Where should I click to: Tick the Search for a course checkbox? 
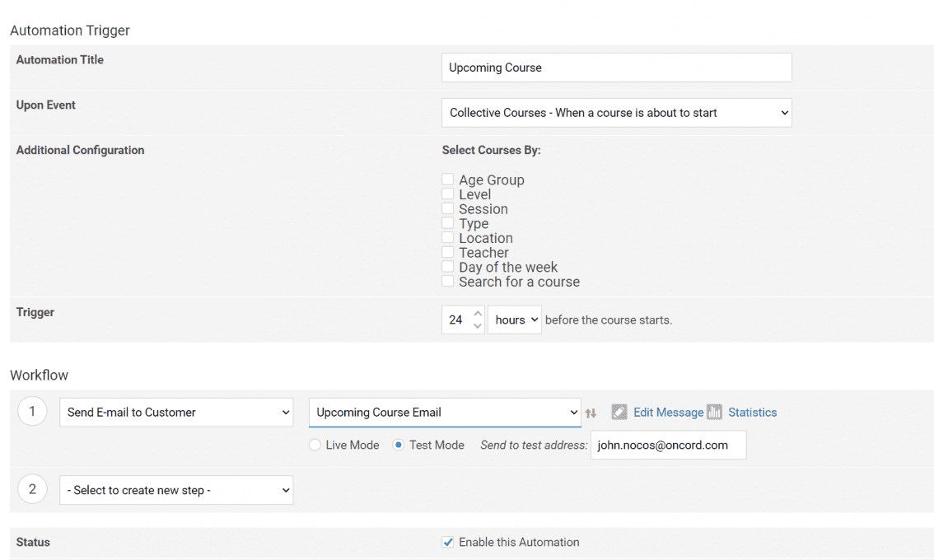(x=447, y=281)
